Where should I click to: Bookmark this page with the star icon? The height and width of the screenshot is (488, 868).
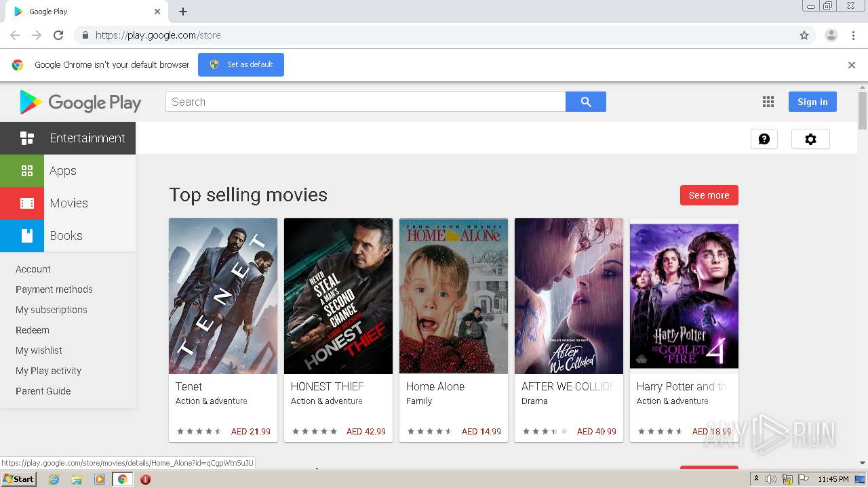pyautogui.click(x=804, y=35)
